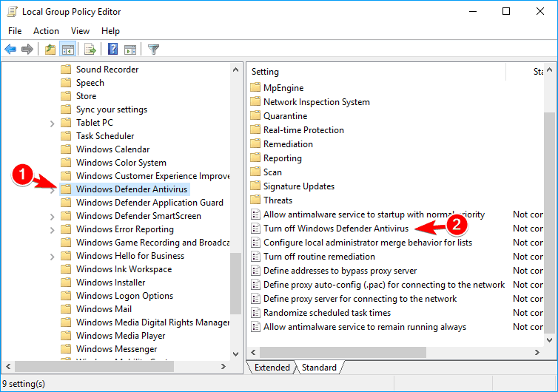Click the Back arrow toolbar icon

[x=10, y=49]
